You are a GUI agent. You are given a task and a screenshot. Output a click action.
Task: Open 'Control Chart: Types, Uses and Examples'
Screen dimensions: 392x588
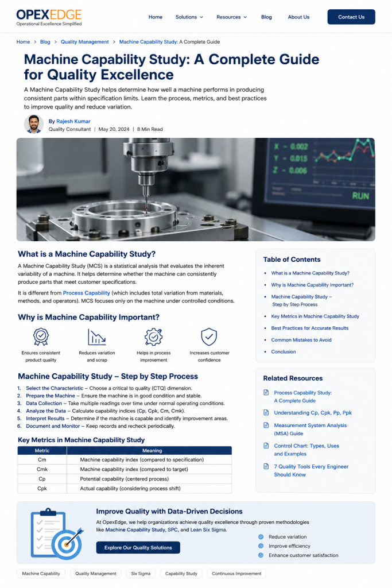coord(306,450)
